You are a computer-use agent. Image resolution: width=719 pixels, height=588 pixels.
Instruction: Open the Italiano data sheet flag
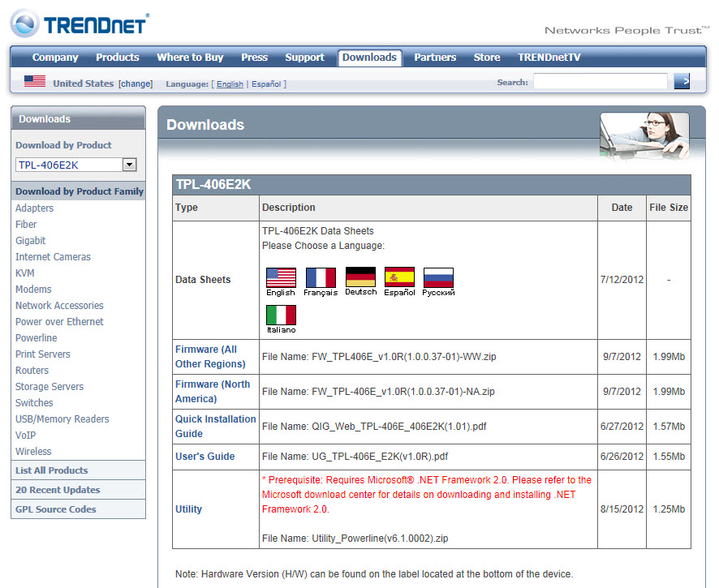pyautogui.click(x=281, y=315)
